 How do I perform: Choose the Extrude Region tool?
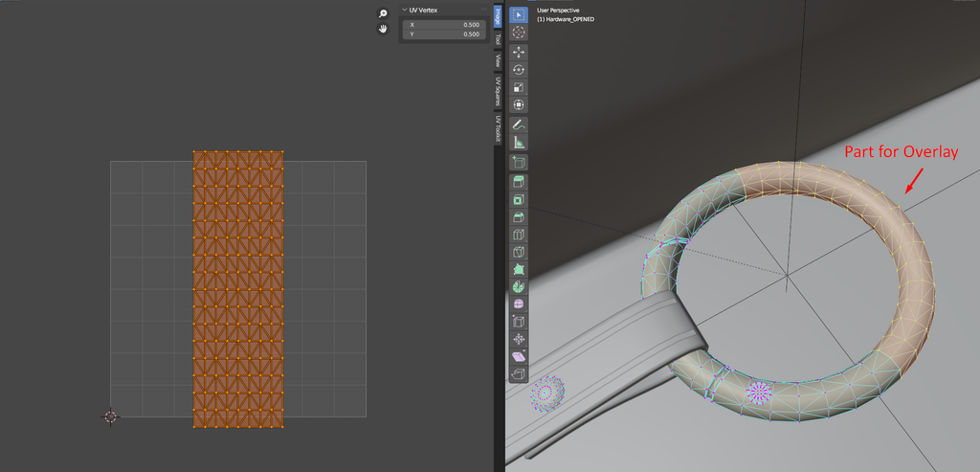519,181
